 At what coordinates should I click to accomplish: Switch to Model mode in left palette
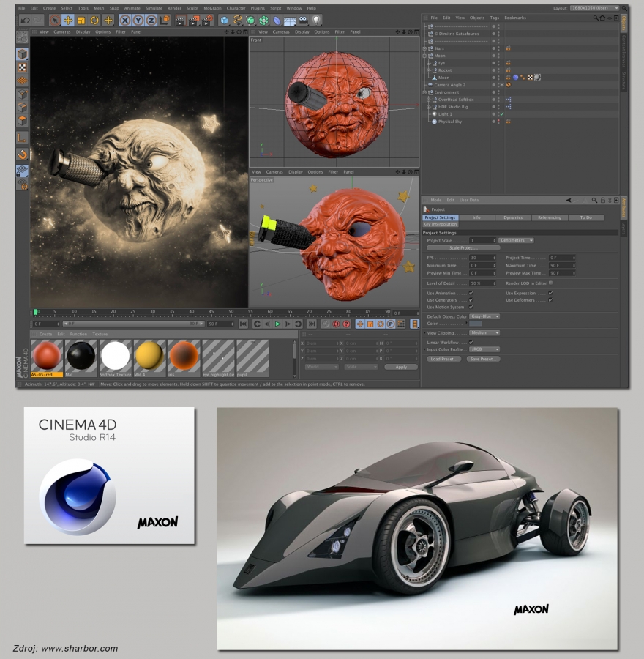[22, 53]
